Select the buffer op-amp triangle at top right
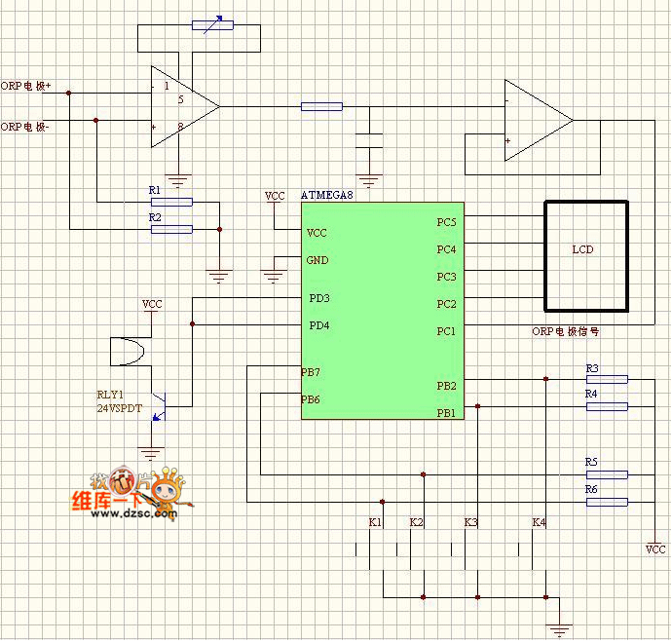This screenshot has height=643, width=672. click(x=534, y=121)
